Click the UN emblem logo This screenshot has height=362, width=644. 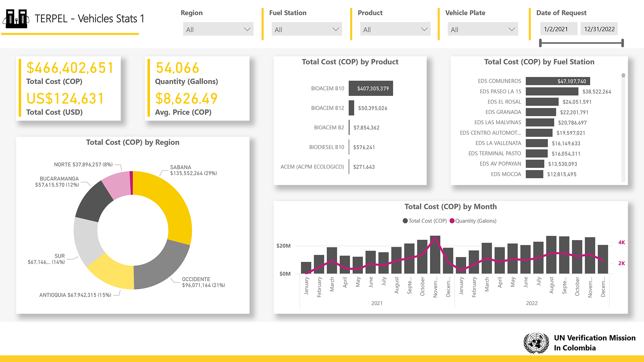coord(536,343)
